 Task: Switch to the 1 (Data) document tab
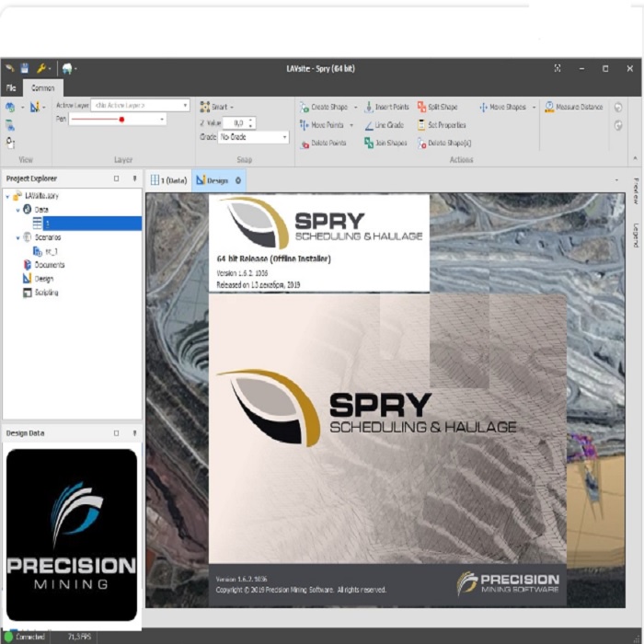click(x=168, y=180)
